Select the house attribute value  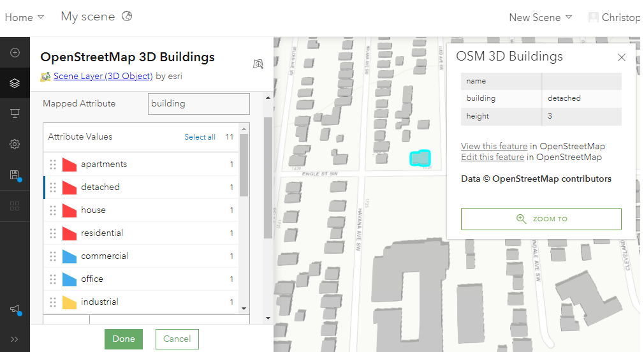[141, 210]
